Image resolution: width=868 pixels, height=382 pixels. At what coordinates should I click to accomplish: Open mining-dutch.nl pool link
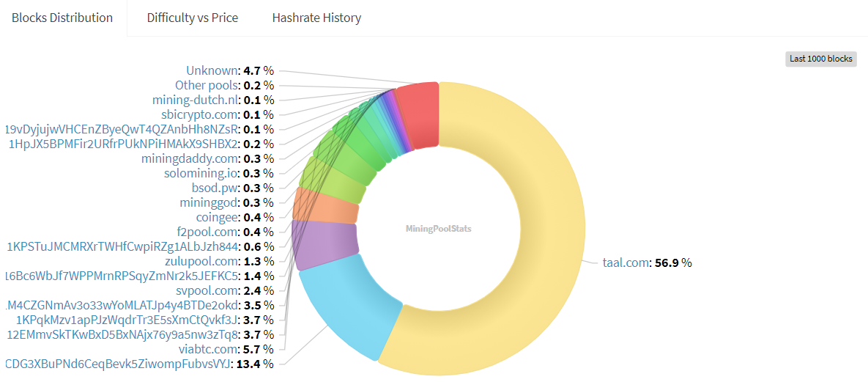[195, 100]
